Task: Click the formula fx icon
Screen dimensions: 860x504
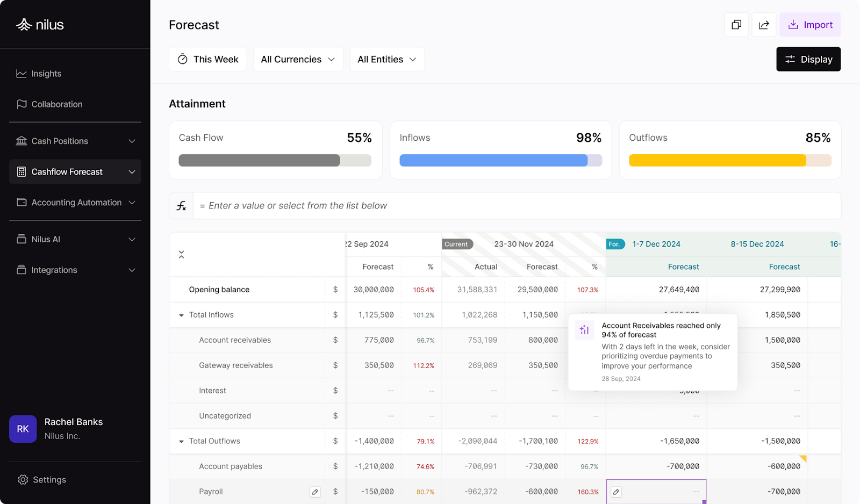Action: (182, 206)
